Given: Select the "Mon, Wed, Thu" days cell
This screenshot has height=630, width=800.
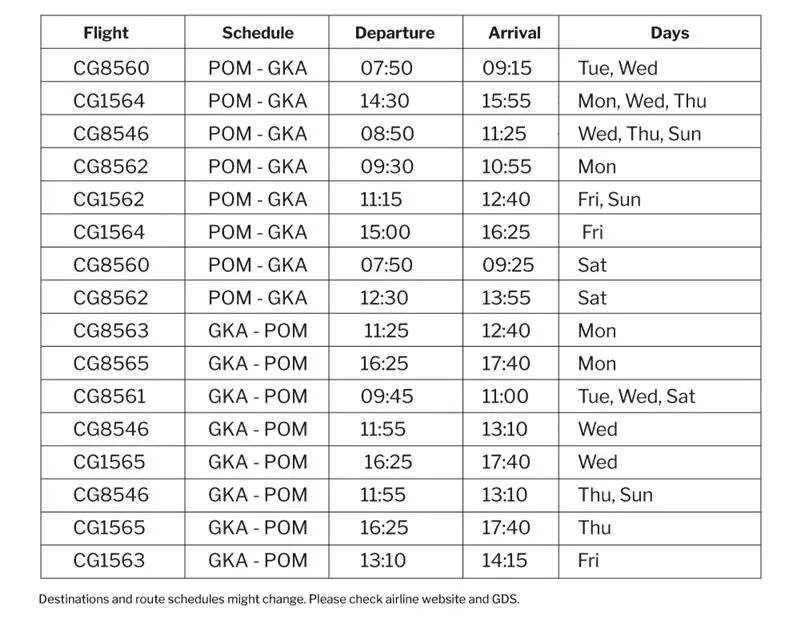Looking at the screenshot, I should click(x=642, y=101).
